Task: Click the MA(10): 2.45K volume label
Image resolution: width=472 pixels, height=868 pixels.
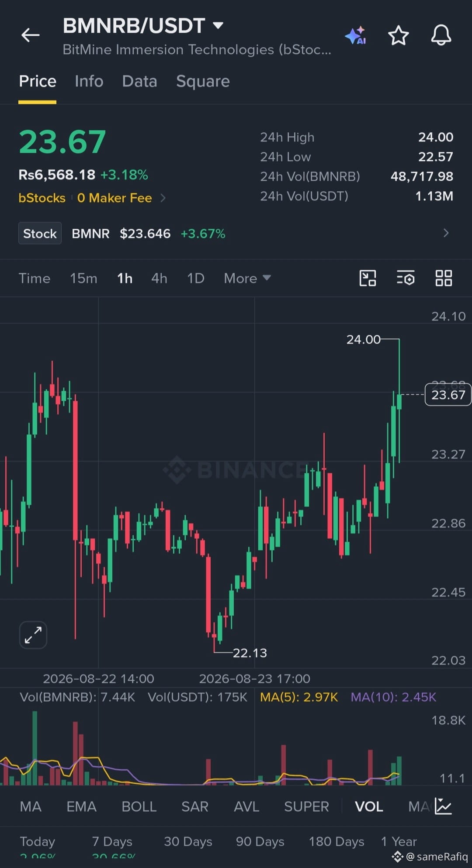Action: tap(393, 697)
